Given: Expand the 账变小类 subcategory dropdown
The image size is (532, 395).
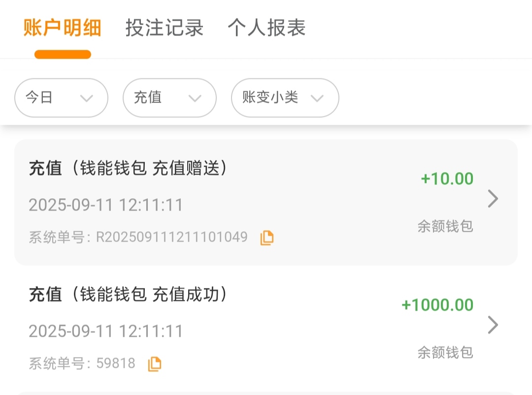Looking at the screenshot, I should (x=285, y=98).
